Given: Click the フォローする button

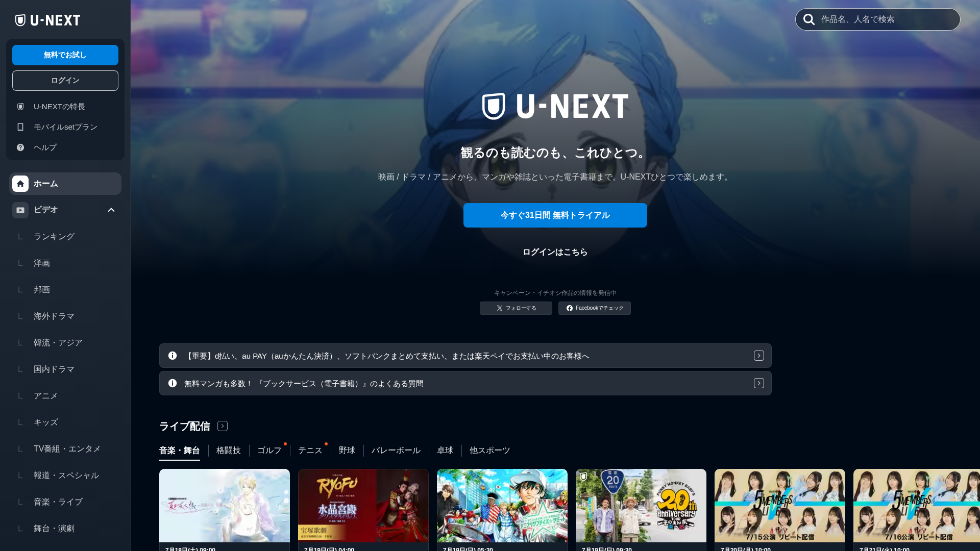Looking at the screenshot, I should pyautogui.click(x=516, y=308).
